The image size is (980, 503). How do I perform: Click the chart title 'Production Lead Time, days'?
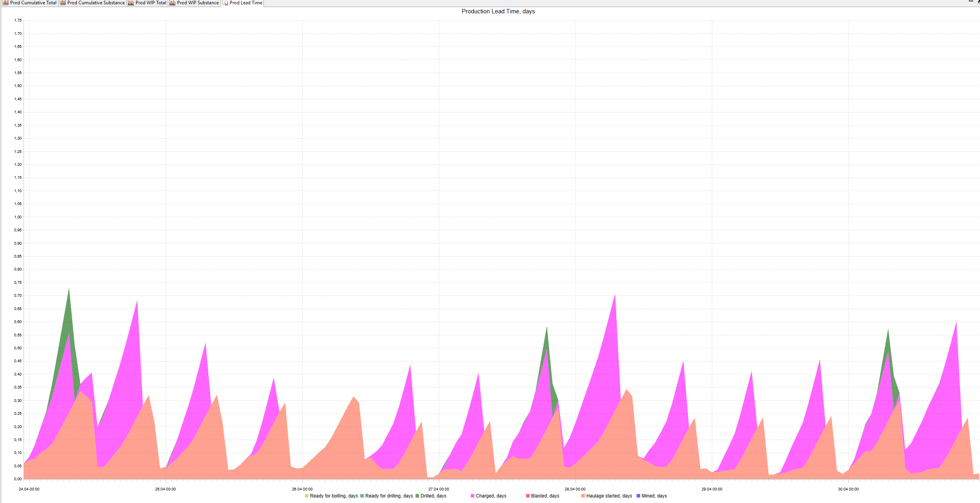(498, 11)
